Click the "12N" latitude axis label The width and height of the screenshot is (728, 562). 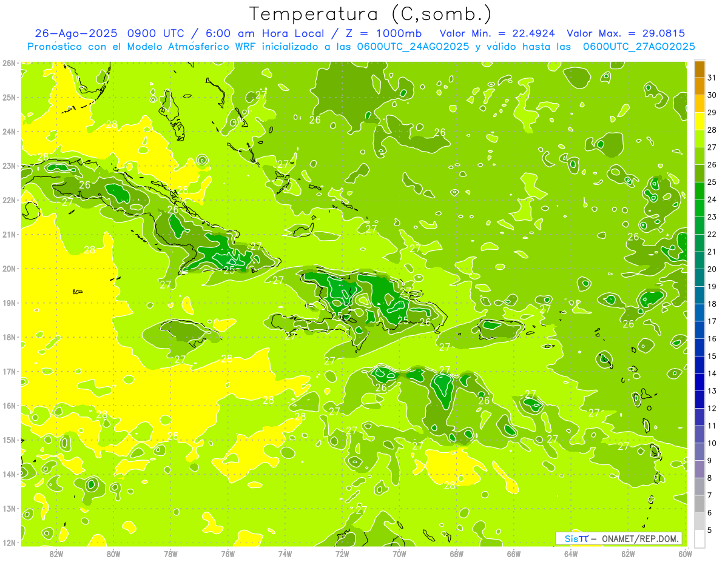(x=8, y=543)
